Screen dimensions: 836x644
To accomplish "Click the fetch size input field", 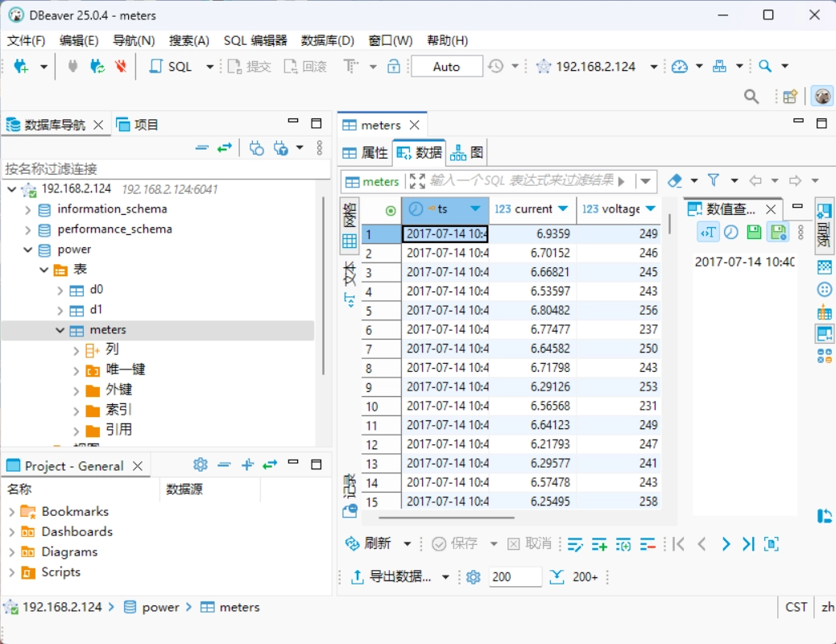I will (515, 577).
